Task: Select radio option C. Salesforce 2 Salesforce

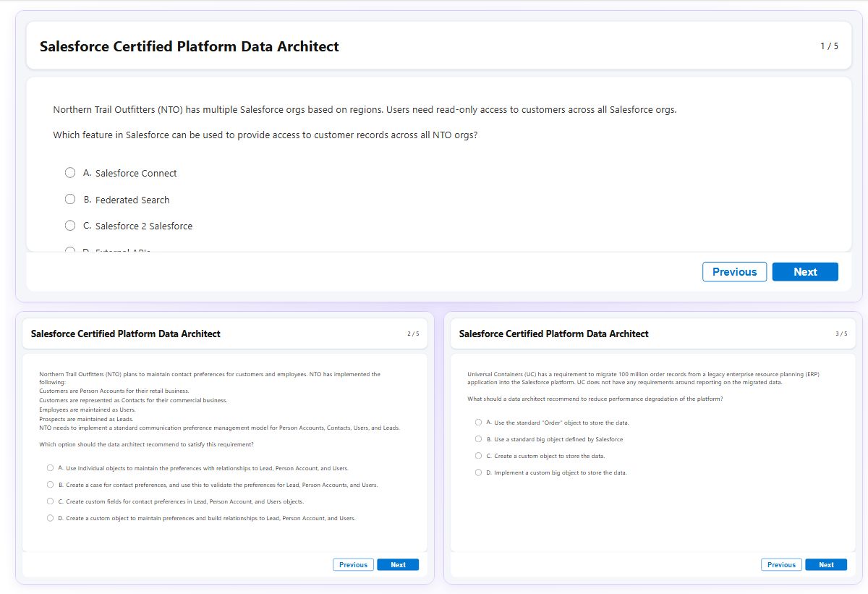Action: click(70, 226)
